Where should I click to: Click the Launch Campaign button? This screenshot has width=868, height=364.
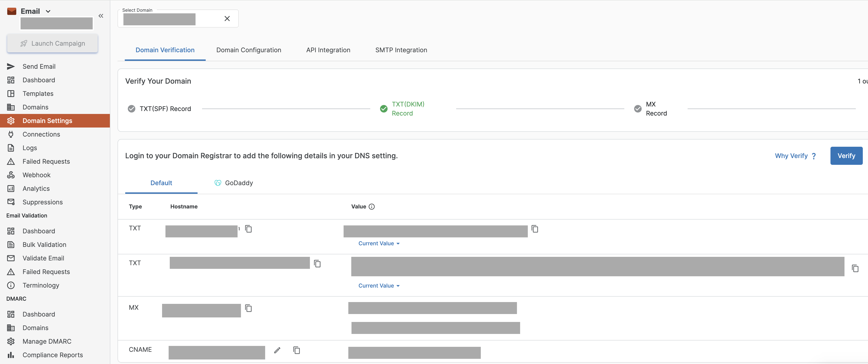53,43
